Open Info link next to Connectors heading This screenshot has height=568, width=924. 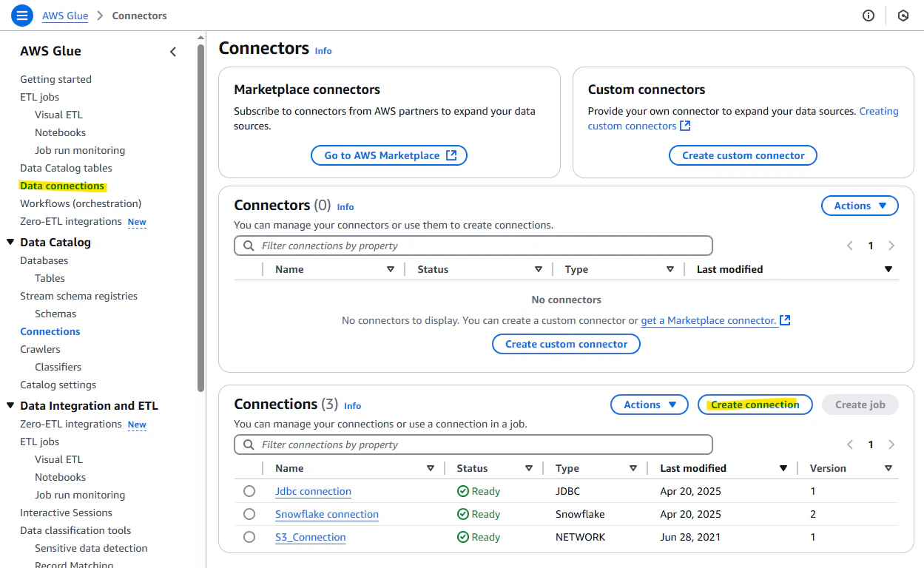[323, 51]
